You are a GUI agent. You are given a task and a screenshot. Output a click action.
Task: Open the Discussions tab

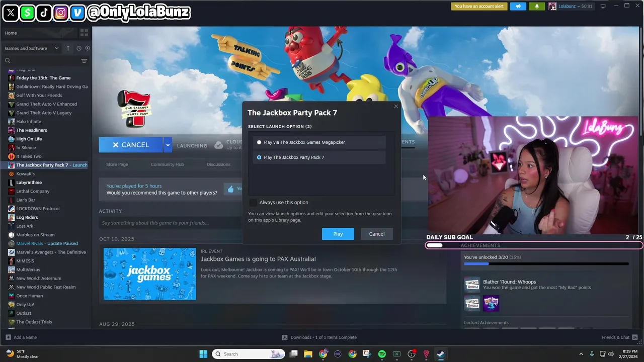218,164
